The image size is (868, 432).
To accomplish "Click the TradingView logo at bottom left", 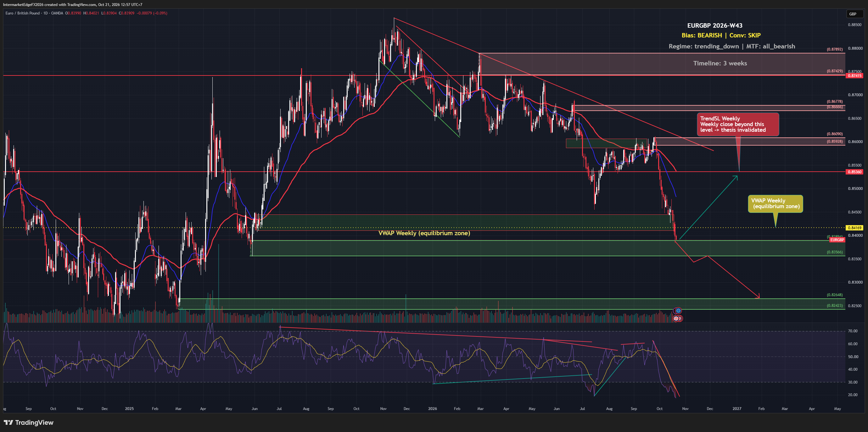I will 29,422.
